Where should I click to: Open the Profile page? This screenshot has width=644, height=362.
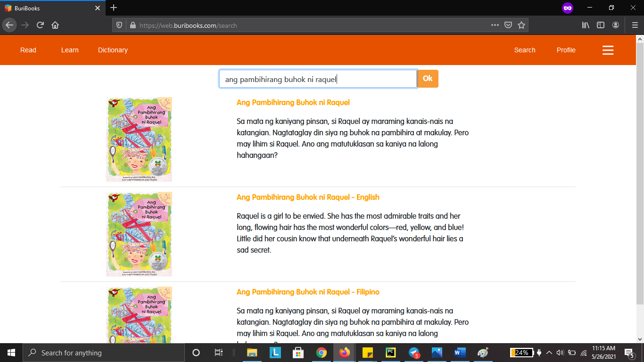click(x=566, y=50)
